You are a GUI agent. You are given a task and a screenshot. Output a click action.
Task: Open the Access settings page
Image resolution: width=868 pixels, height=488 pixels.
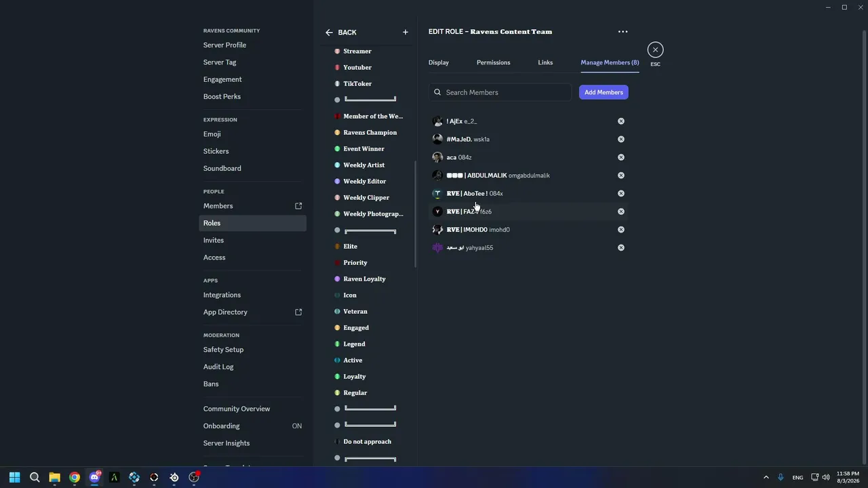coord(253,258)
